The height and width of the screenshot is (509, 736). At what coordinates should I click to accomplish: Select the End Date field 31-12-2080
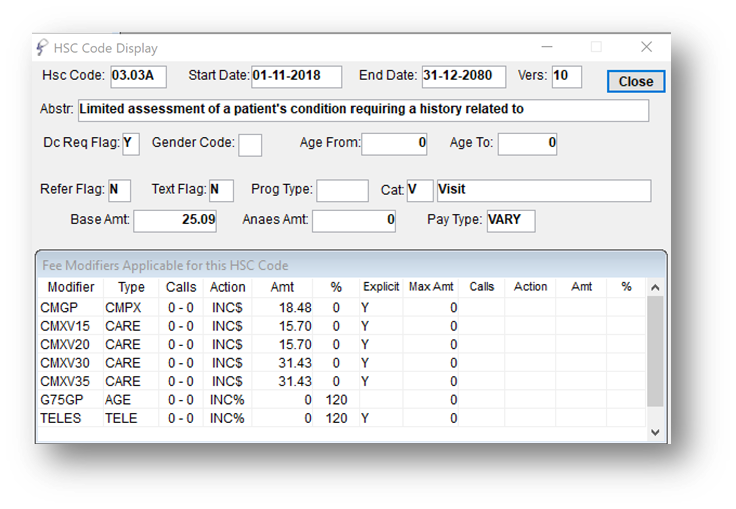[464, 77]
